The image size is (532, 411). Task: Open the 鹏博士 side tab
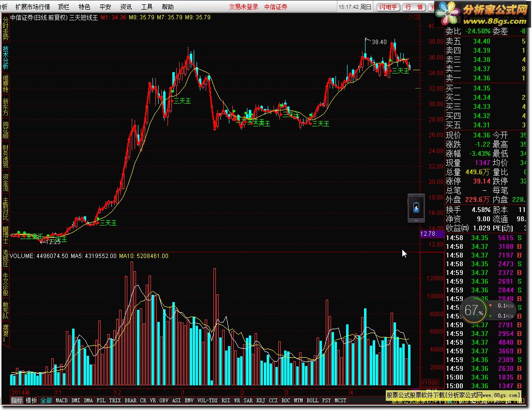point(5,234)
